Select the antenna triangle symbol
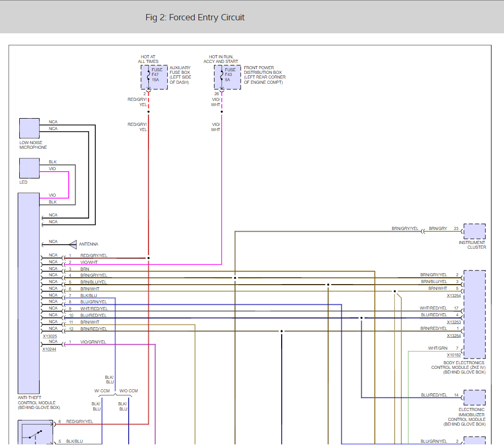Viewport: 504px width, 448px height. point(73,244)
